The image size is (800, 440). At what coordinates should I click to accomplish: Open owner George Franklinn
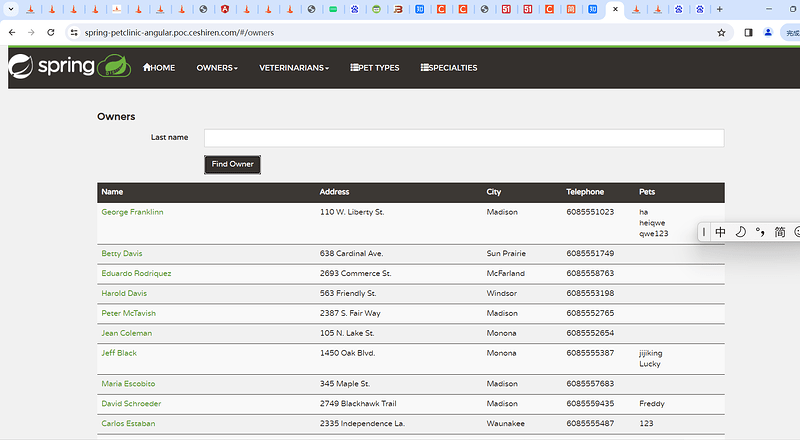(x=132, y=212)
